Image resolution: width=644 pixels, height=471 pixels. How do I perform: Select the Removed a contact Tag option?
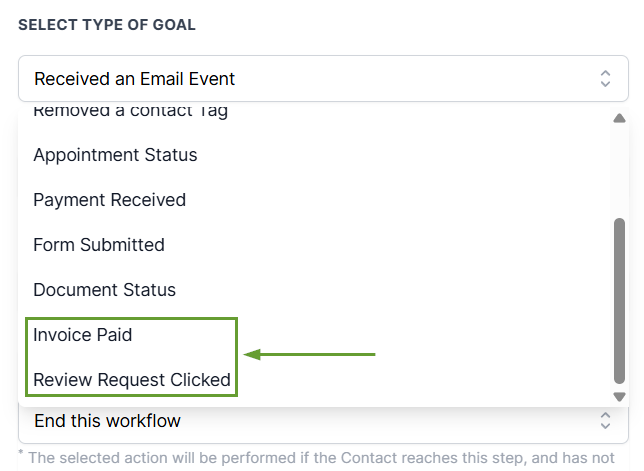click(130, 111)
